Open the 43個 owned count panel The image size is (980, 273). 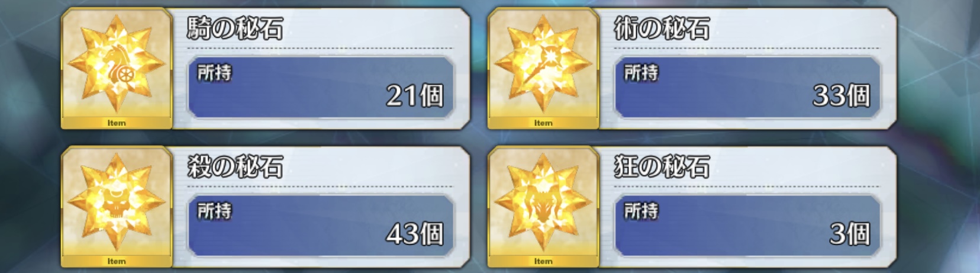(x=321, y=226)
